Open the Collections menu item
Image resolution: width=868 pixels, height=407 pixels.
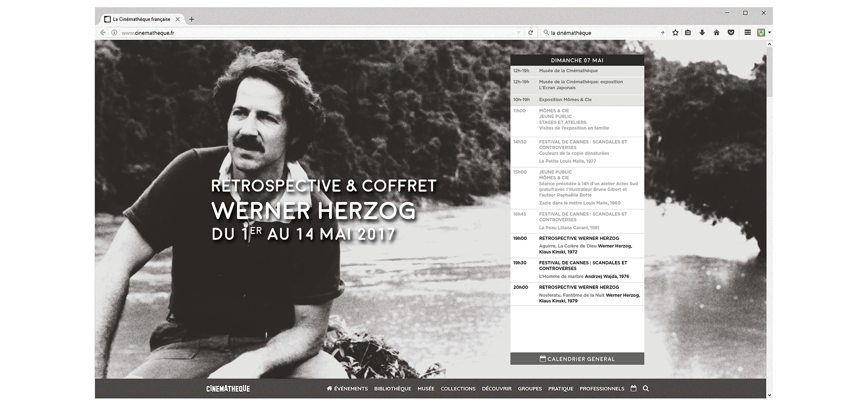pos(458,388)
